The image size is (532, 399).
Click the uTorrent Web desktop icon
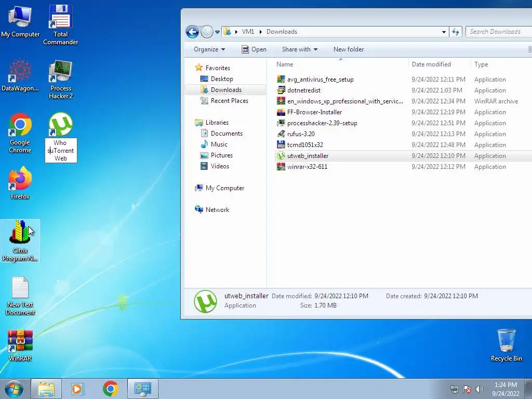coord(61,125)
